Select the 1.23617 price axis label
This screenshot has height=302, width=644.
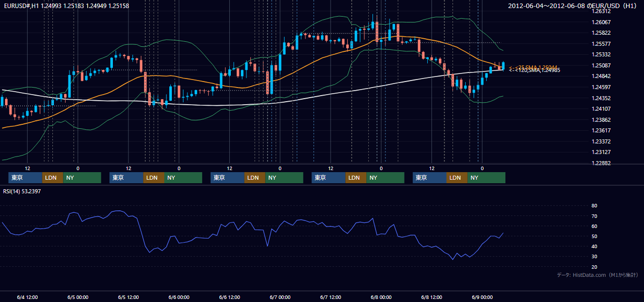[x=601, y=130]
